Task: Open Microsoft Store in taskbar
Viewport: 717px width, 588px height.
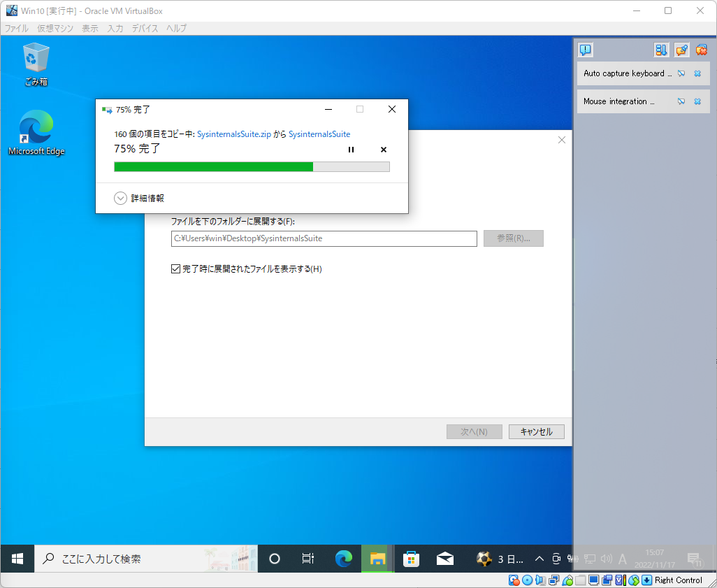Action: pos(411,559)
